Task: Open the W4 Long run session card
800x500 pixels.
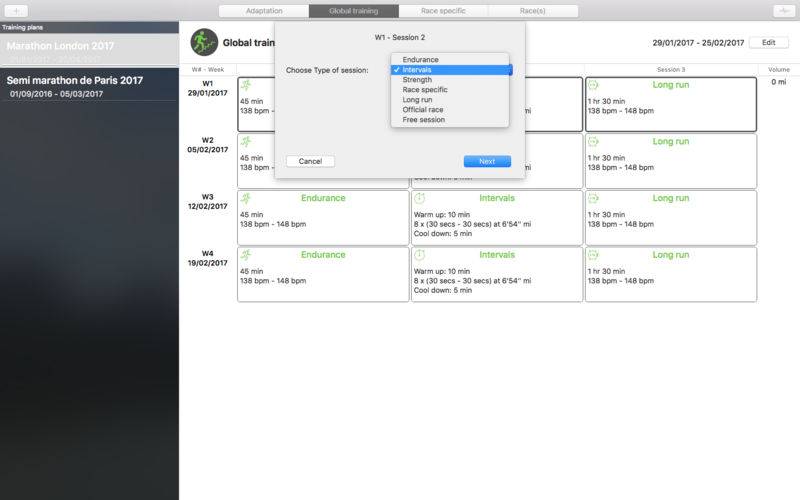Action: (671, 274)
